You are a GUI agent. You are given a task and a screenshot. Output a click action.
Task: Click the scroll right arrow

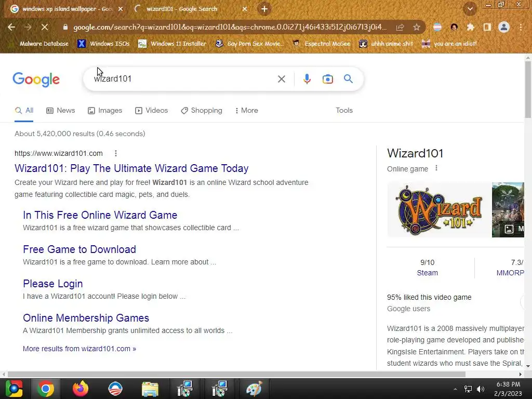pos(521,374)
